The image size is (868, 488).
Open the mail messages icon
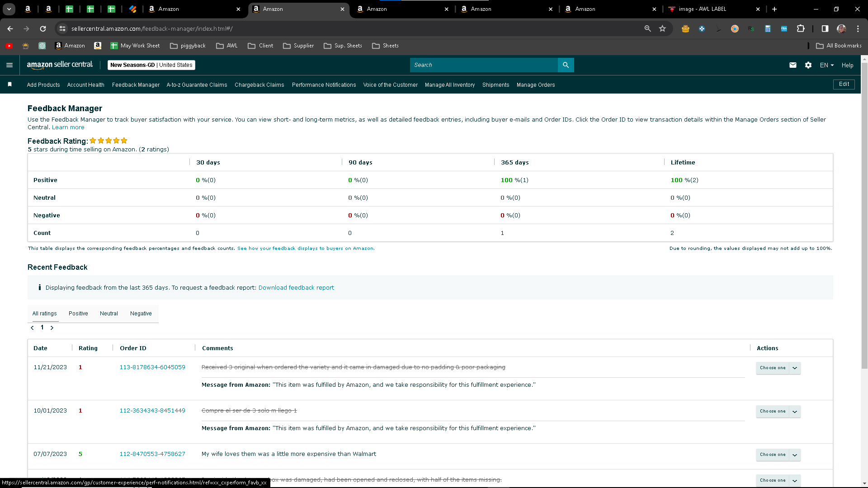click(793, 65)
